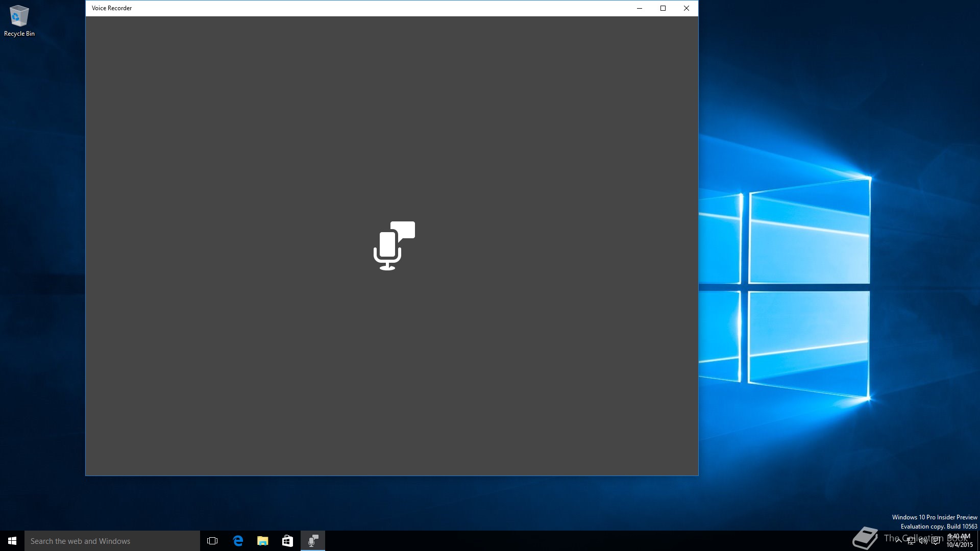Image resolution: width=980 pixels, height=551 pixels.
Task: Open the network status tray icon
Action: pos(911,541)
